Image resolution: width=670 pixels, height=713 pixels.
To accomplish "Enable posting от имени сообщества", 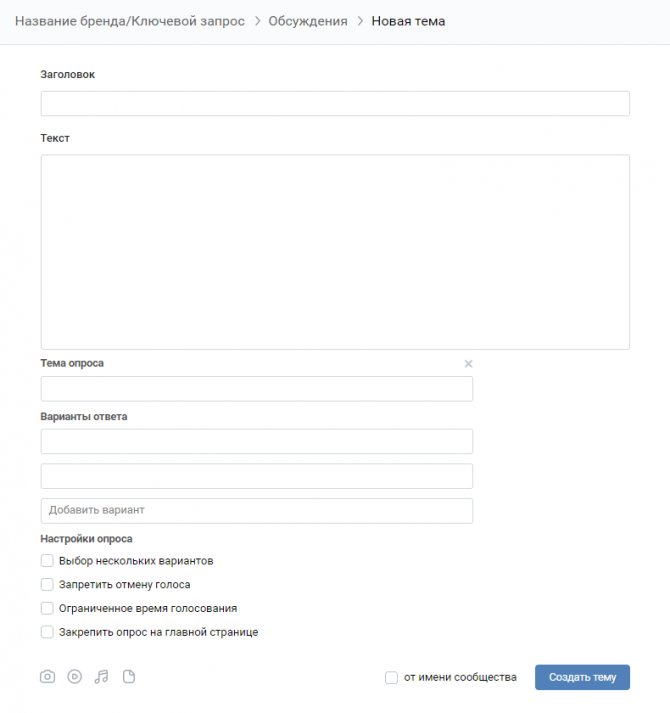I will point(391,678).
